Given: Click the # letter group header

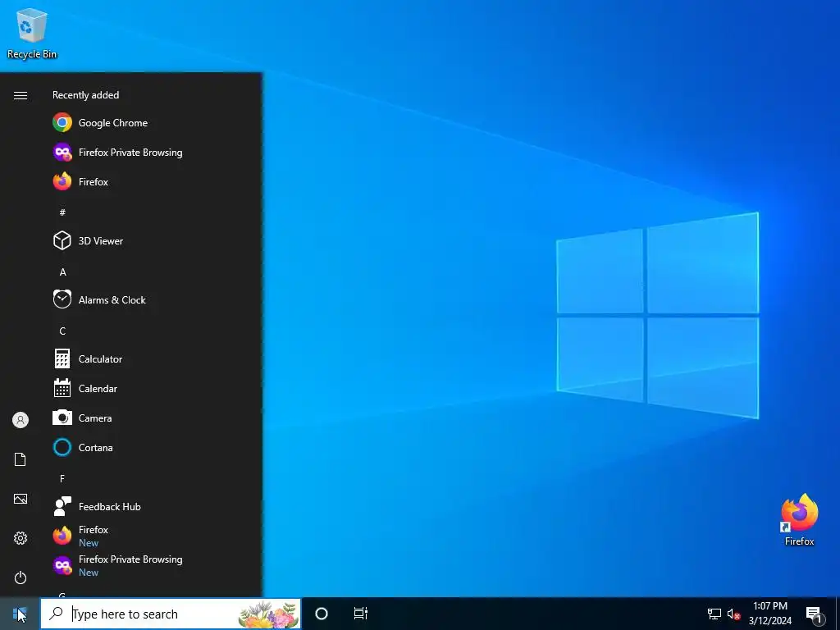Looking at the screenshot, I should point(62,212).
